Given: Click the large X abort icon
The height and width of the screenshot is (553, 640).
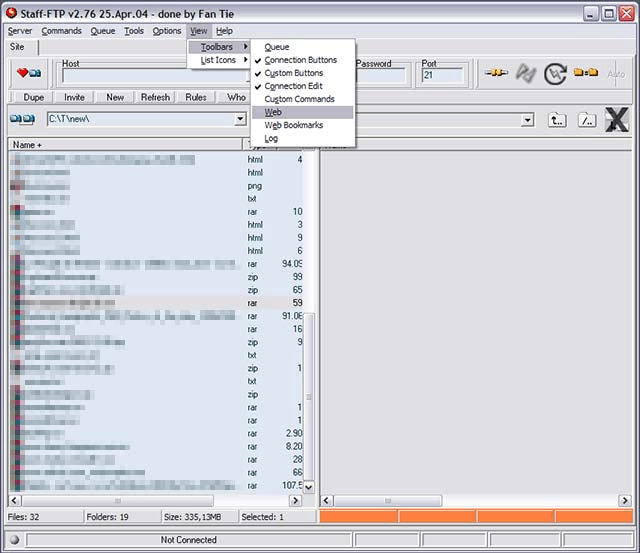Looking at the screenshot, I should pyautogui.click(x=617, y=120).
